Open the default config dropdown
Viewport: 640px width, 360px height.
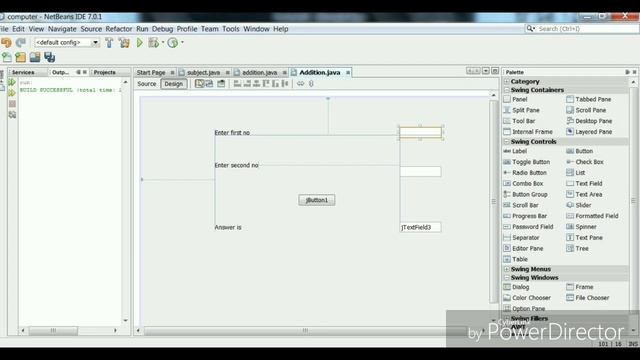(x=95, y=42)
